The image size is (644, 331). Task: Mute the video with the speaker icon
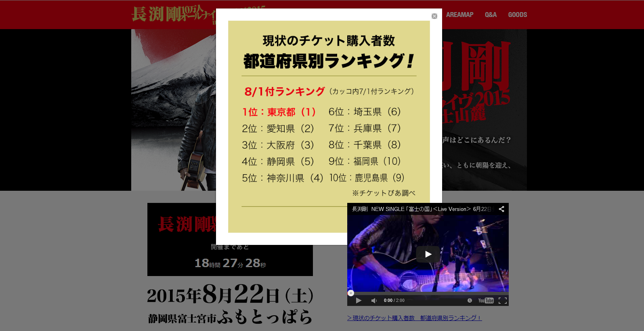coord(374,300)
